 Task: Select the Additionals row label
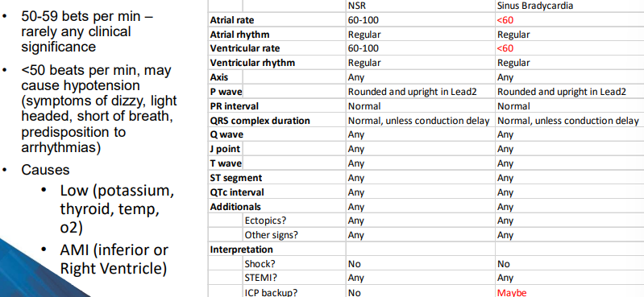pos(235,206)
